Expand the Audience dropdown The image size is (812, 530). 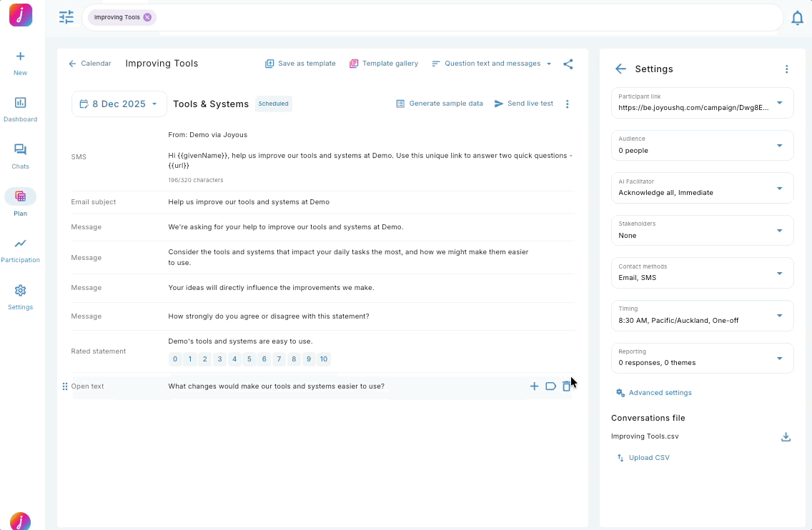pos(779,146)
